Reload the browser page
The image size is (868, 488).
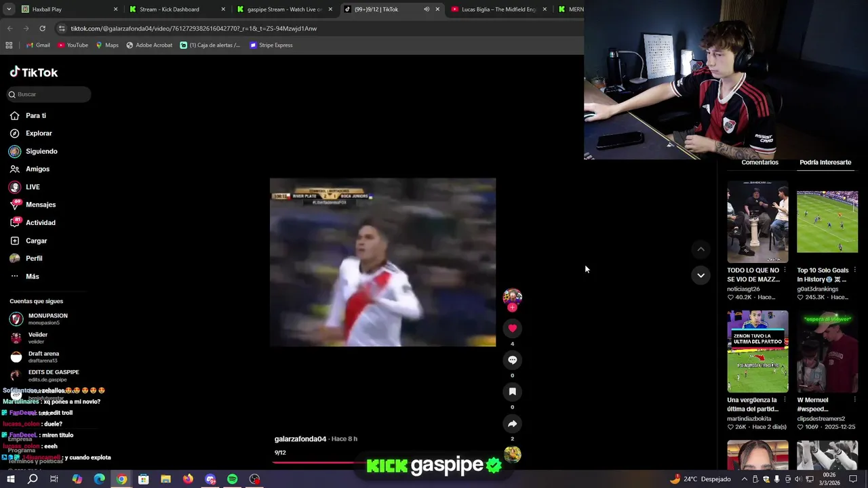(x=42, y=28)
